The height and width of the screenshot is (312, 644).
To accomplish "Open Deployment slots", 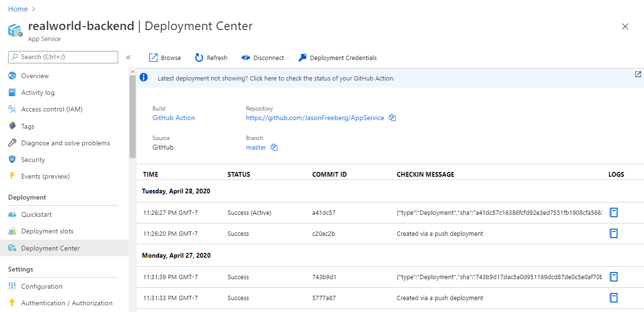I will click(45, 231).
